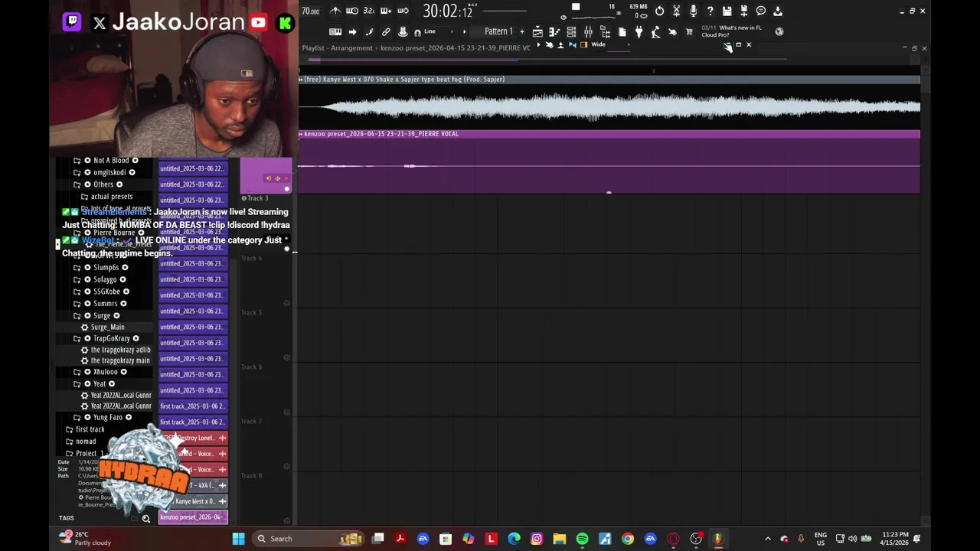Click the 30:02:12 time display
This screenshot has height=551, width=980.
click(x=447, y=11)
